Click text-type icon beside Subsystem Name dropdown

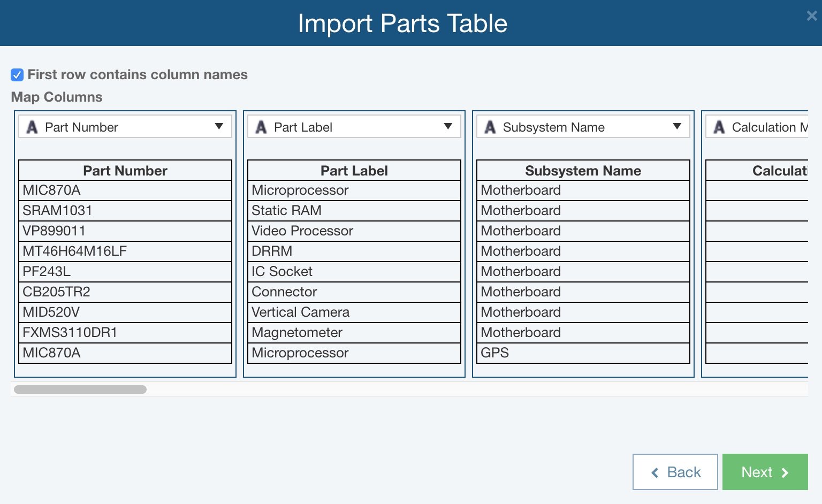point(490,127)
